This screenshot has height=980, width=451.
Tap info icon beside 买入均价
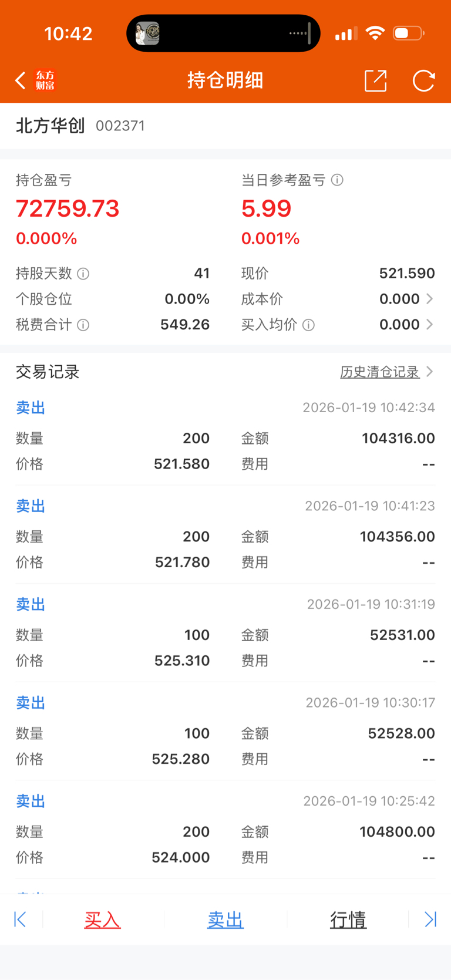308,325
